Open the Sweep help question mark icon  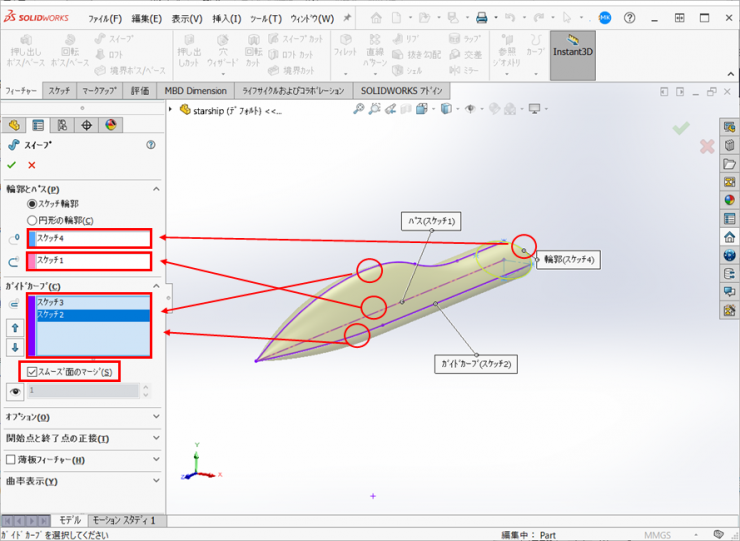pos(151,145)
